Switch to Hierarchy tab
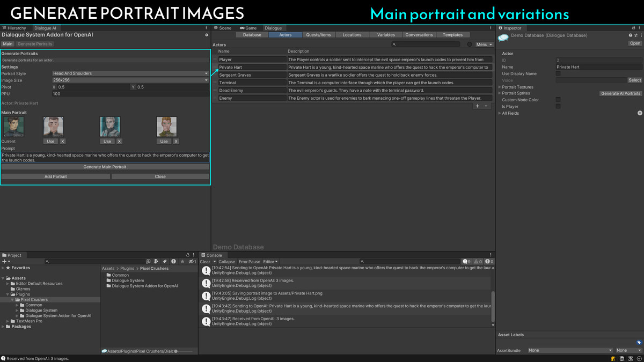This screenshot has height=362, width=644. click(x=14, y=28)
